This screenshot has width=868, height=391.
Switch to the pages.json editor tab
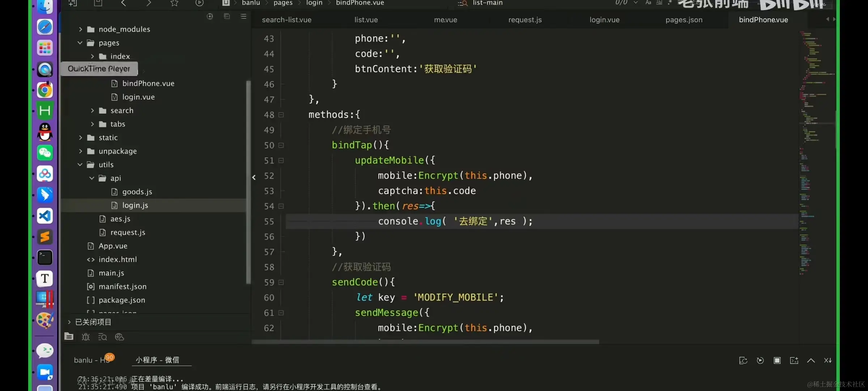[x=684, y=20]
